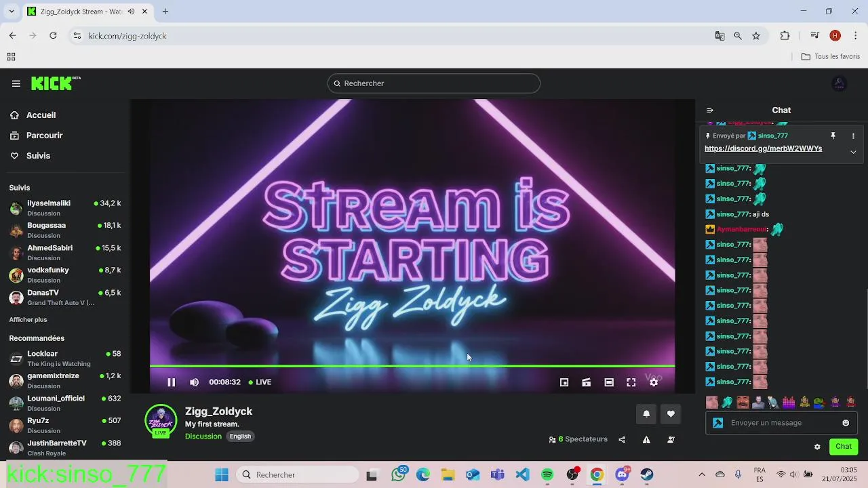Open JustinBarretteTV recommended channel
Viewport: 868px width, 488px height.
coord(65,448)
